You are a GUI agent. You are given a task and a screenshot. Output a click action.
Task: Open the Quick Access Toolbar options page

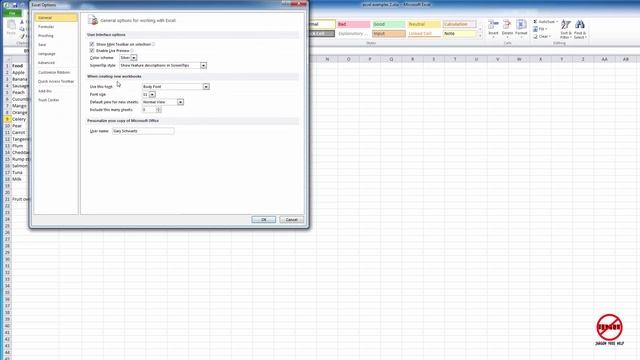[56, 81]
